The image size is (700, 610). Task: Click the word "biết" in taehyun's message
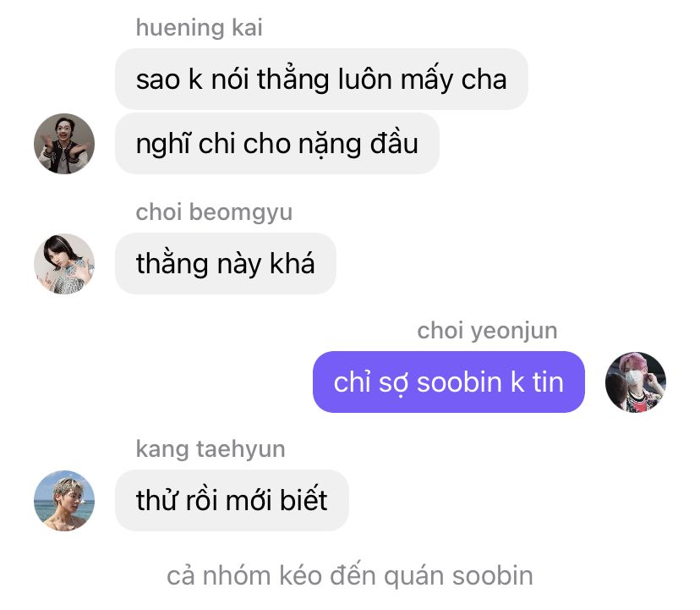[x=304, y=498]
